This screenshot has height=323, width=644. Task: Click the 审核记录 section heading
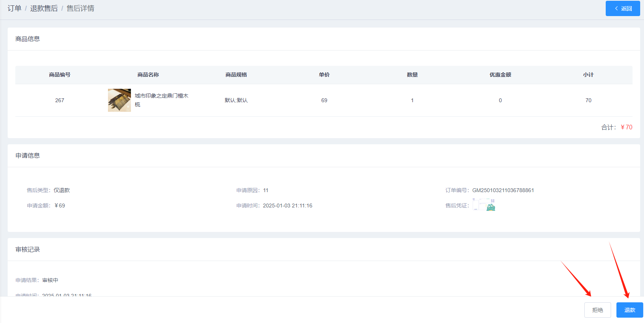tap(28, 250)
